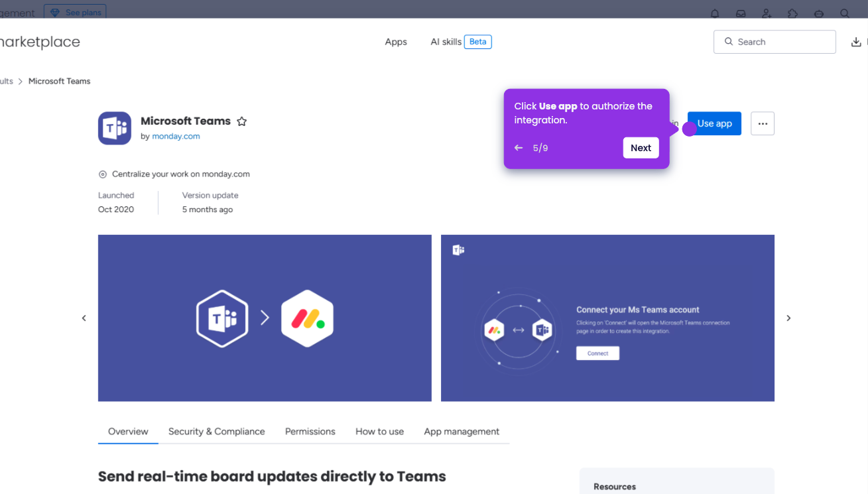Viewport: 868px width, 494px height.
Task: Open the three-dot more options menu
Action: [x=763, y=123]
